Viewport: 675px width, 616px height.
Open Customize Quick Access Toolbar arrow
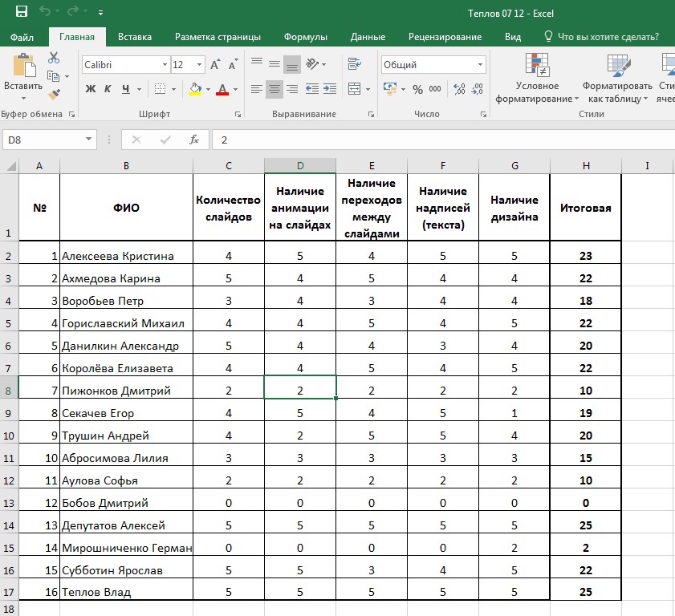point(100,13)
